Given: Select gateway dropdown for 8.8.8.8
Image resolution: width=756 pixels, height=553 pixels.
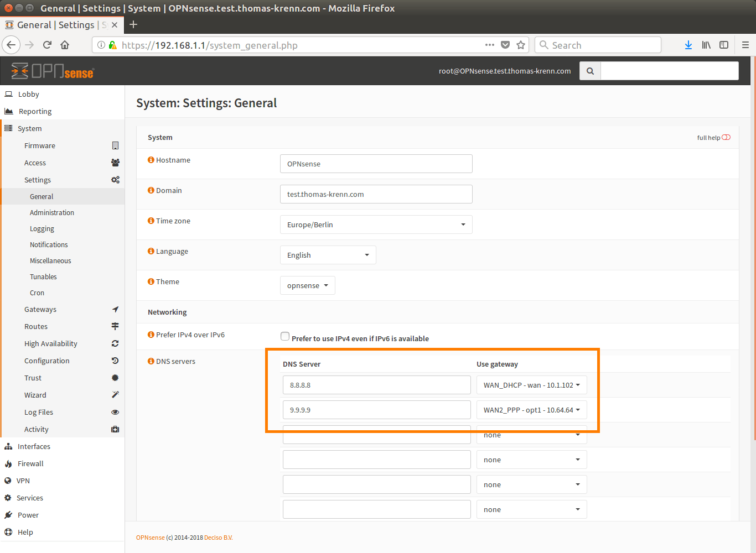Looking at the screenshot, I should (x=531, y=385).
